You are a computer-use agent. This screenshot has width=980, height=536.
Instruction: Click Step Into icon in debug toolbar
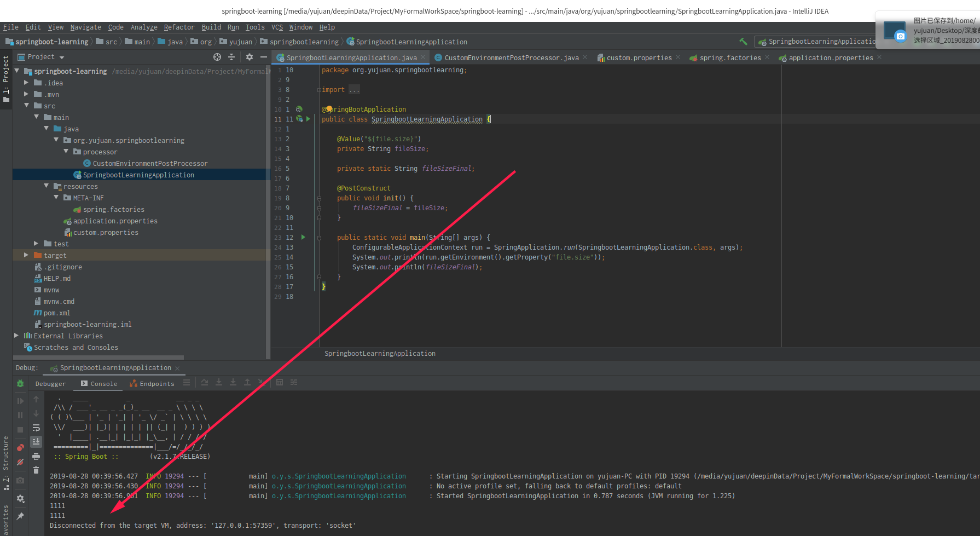point(219,382)
